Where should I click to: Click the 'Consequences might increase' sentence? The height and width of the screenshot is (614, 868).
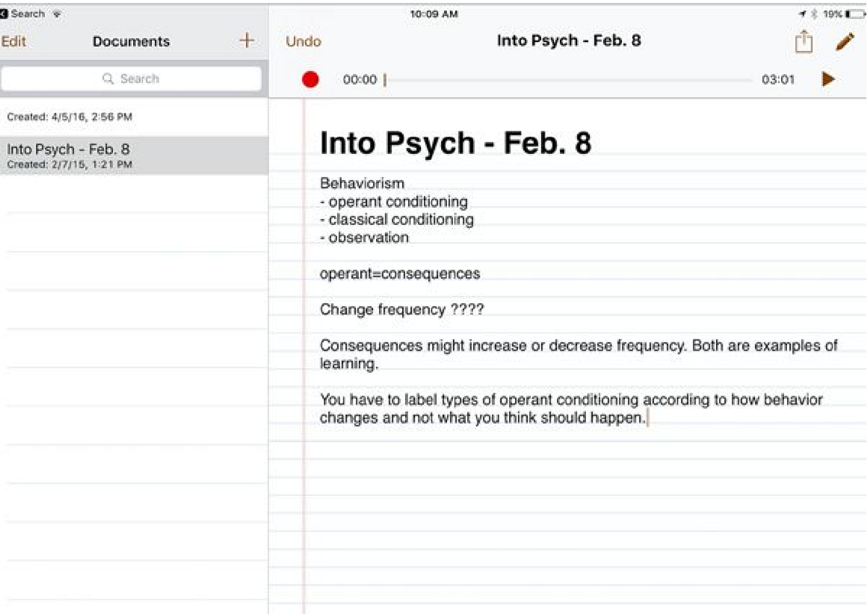click(579, 354)
